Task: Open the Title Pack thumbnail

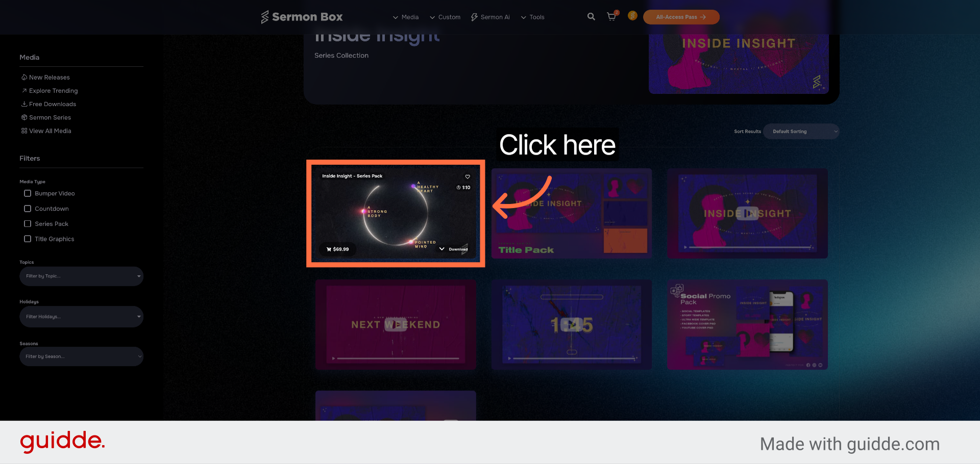Action: [572, 214]
